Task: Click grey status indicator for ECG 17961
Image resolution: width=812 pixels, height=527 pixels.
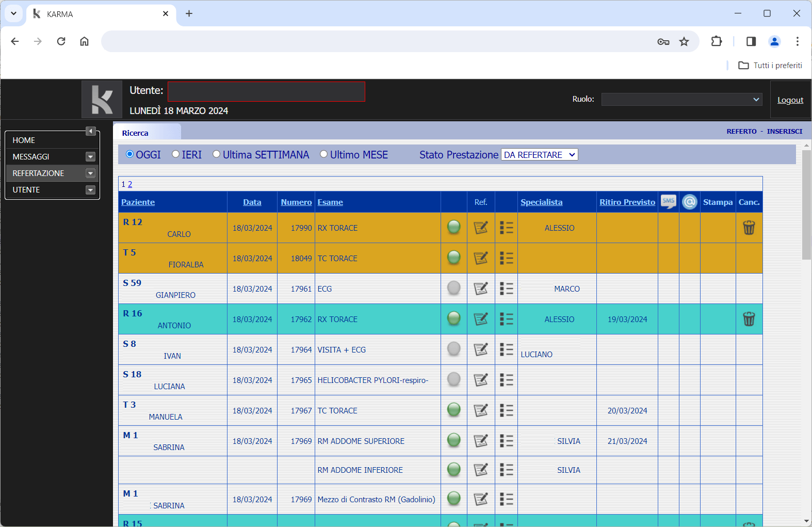Action: pyautogui.click(x=454, y=288)
